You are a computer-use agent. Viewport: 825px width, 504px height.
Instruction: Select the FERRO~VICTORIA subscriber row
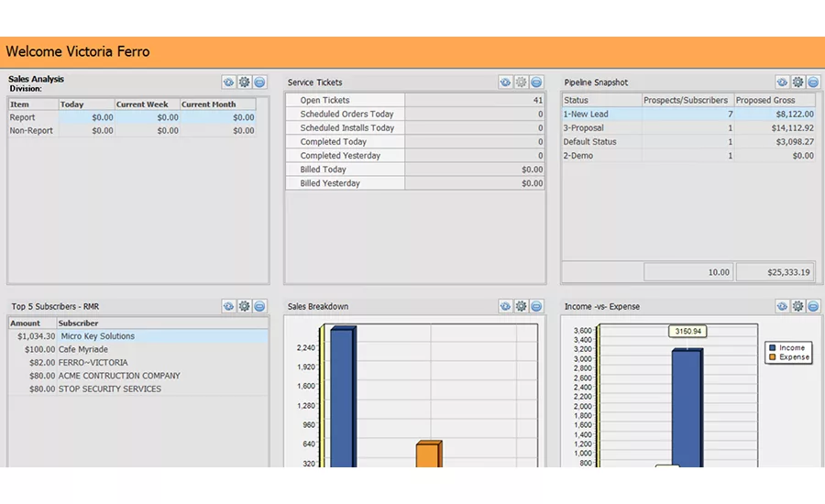(x=137, y=363)
